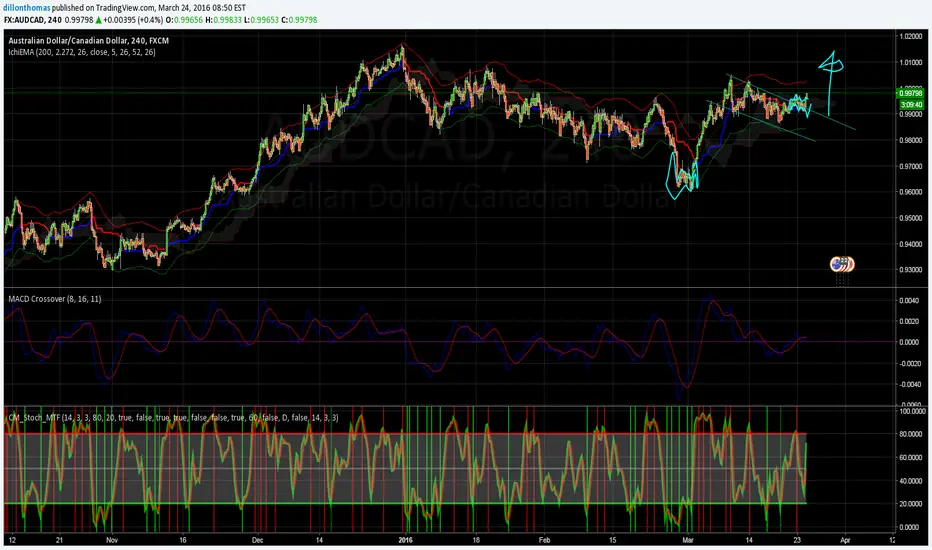Click 0.95000 on the price axis

click(911, 218)
